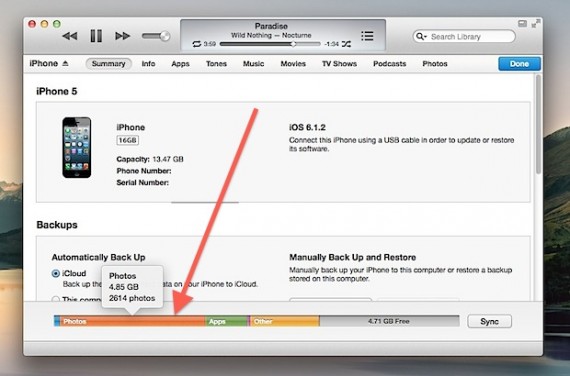Screen dimensions: 570x376
Task: Click the vertical scrollbar
Action: pyautogui.click(x=538, y=124)
